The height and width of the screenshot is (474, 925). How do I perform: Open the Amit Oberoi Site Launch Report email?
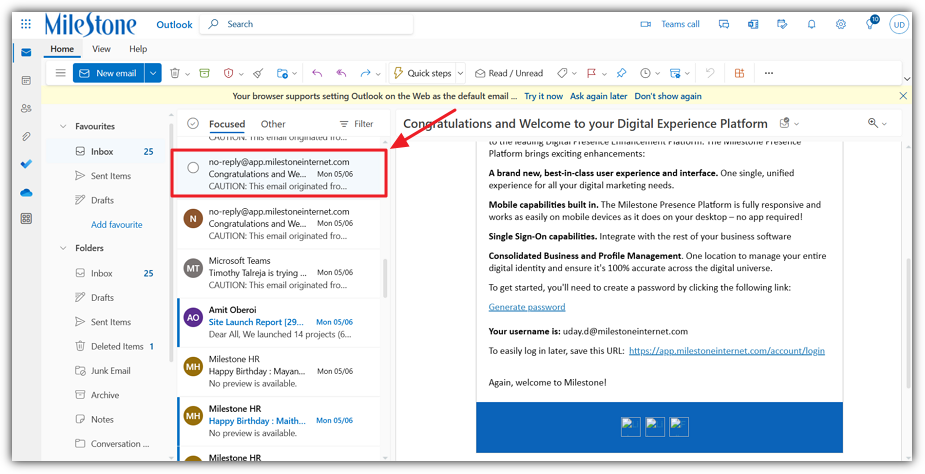point(279,322)
